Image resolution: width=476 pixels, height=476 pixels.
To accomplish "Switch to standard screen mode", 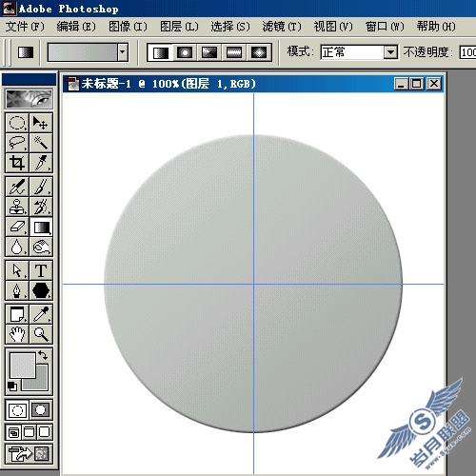I will (13, 432).
